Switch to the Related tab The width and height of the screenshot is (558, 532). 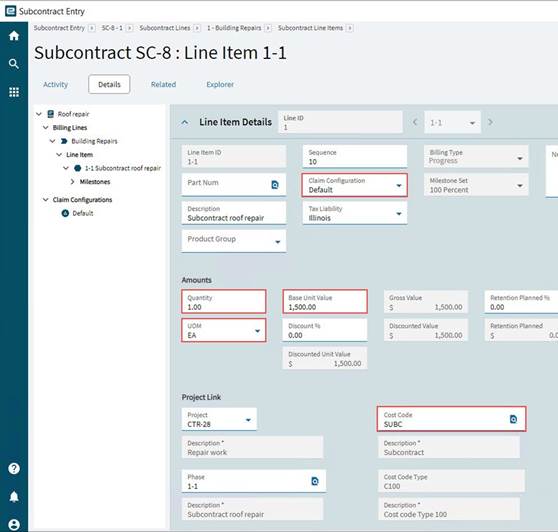163,84
